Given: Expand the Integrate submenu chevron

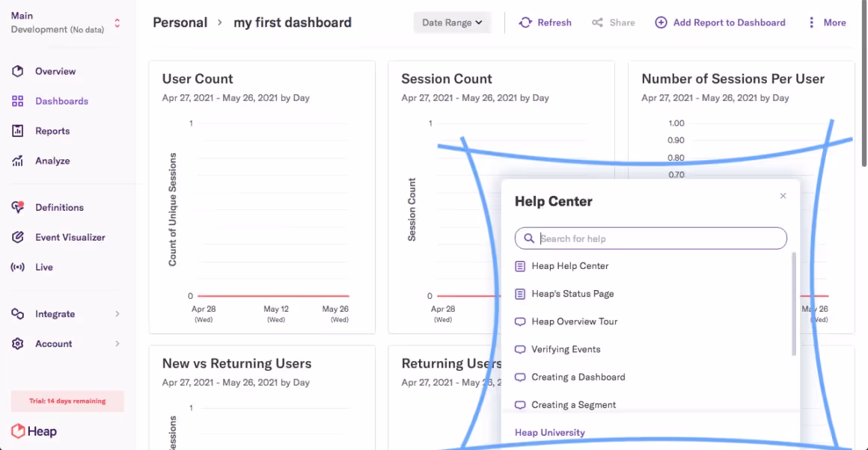Looking at the screenshot, I should point(117,314).
